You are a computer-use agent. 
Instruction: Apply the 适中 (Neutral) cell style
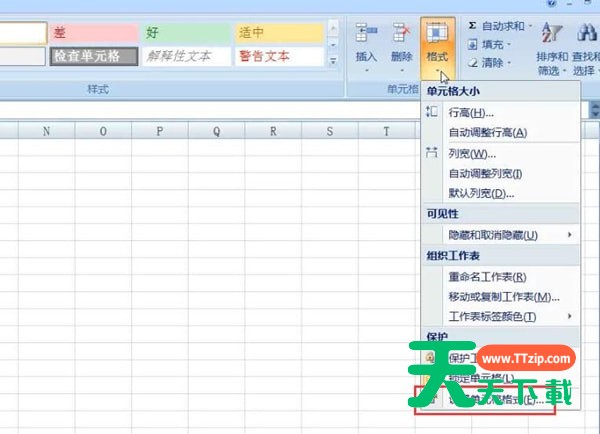(x=279, y=33)
